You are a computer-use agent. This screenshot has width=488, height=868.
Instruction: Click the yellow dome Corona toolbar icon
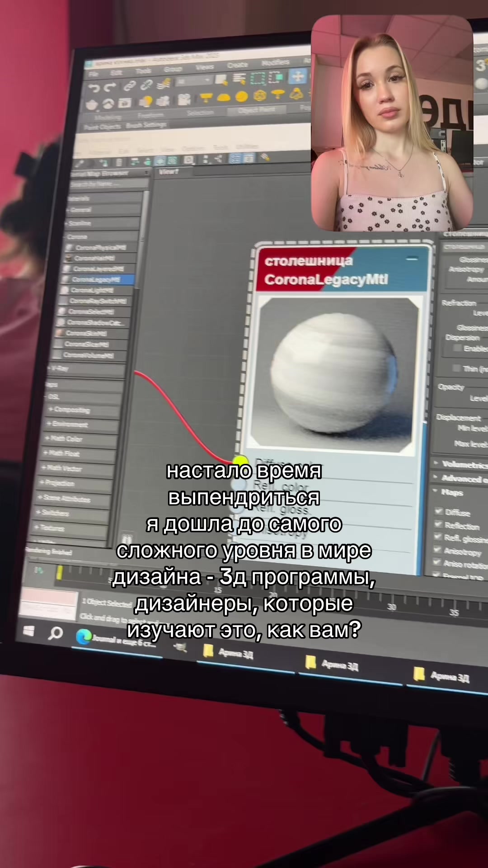[224, 98]
